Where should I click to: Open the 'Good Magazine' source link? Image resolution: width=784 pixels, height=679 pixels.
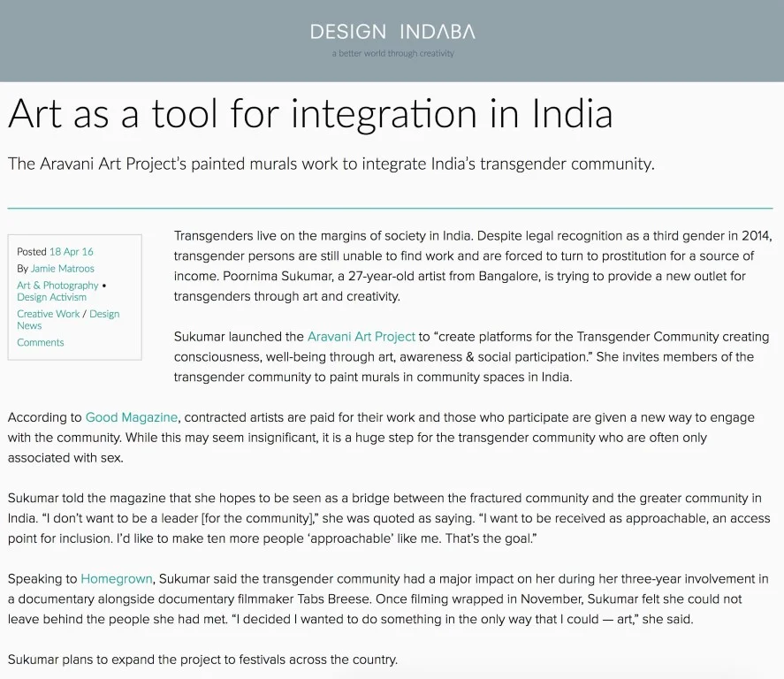(132, 417)
